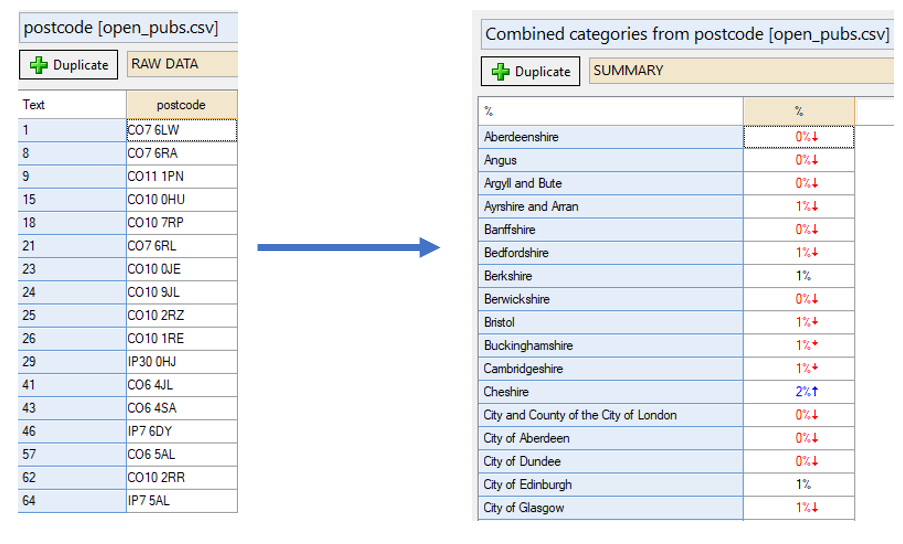Click the Duplicate button in the combined categories panel
903x544 pixels.
point(530,71)
